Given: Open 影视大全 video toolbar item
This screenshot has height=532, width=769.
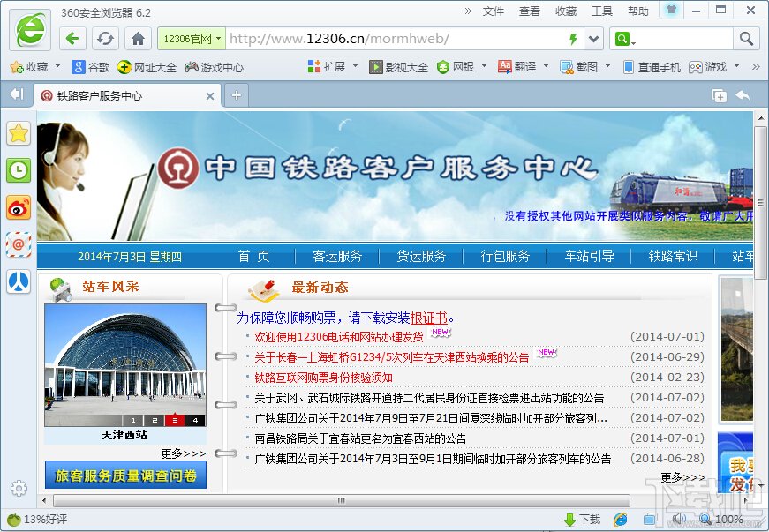Looking at the screenshot, I should pos(398,67).
